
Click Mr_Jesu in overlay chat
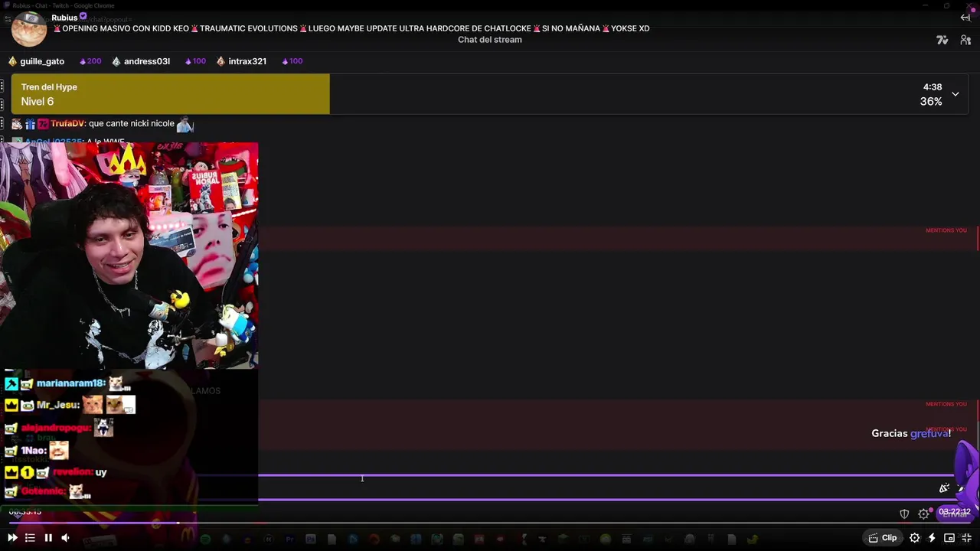click(57, 405)
